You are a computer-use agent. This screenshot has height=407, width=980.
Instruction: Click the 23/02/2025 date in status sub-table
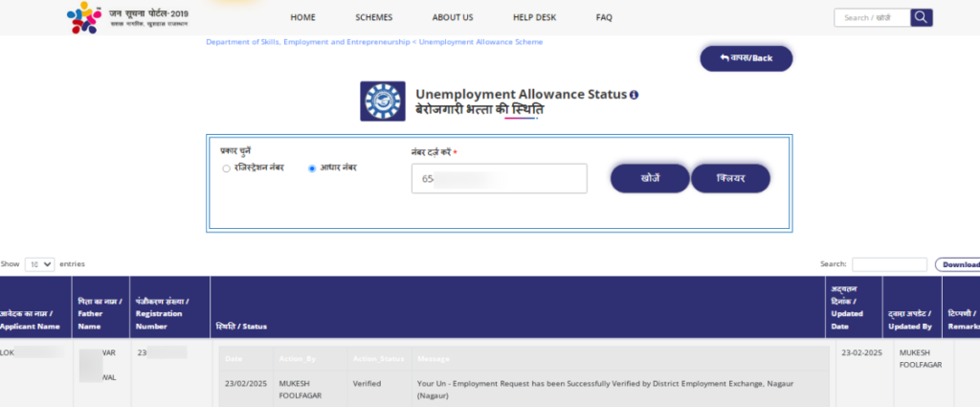click(x=246, y=383)
